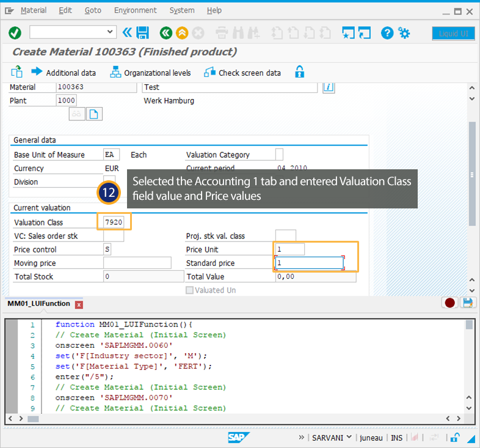Click the status bar lock icon
This screenshot has height=448, width=480.
pos(455,438)
